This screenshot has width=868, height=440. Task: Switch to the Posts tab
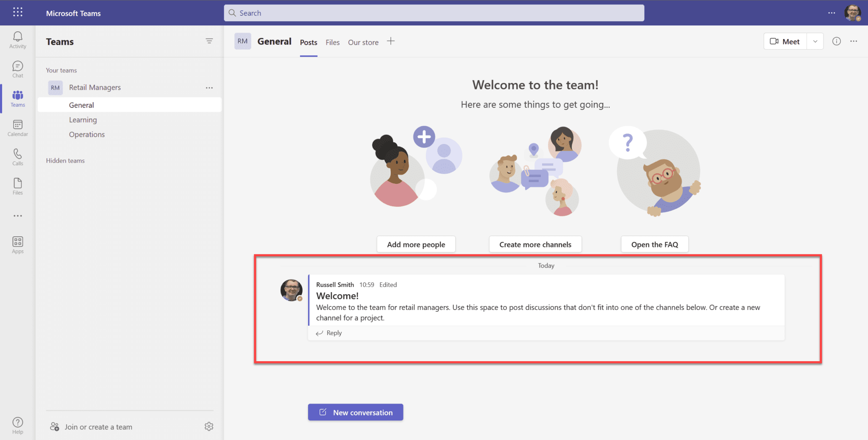pos(309,42)
